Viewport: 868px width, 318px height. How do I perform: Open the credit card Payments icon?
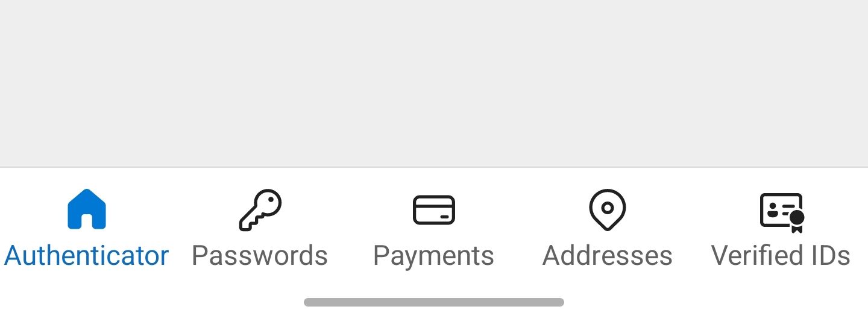pyautogui.click(x=434, y=210)
